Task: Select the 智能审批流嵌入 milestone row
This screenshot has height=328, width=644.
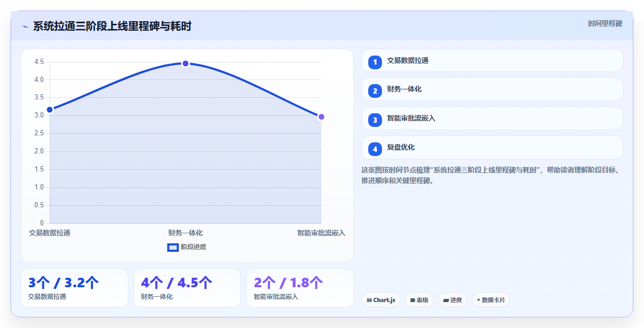Action: 492,118
